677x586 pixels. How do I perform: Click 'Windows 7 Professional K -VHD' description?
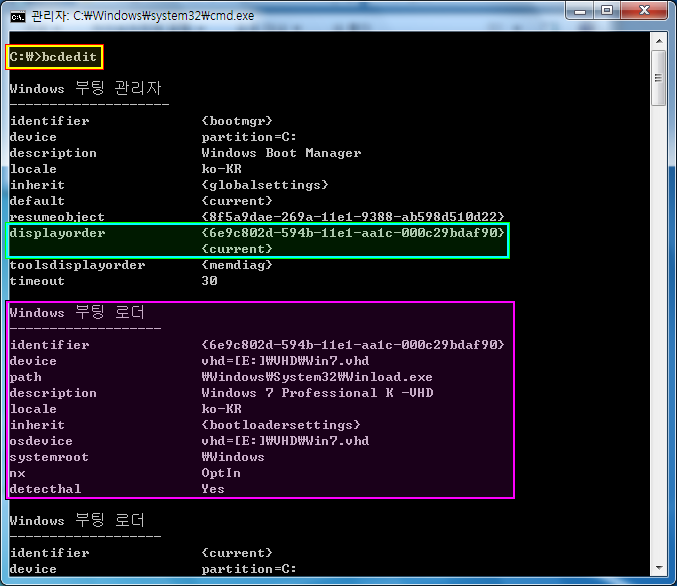point(317,393)
